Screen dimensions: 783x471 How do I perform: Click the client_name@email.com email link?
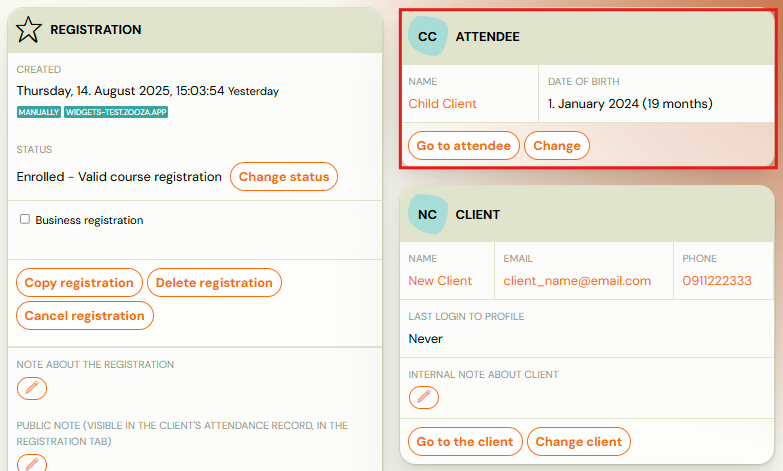point(577,281)
